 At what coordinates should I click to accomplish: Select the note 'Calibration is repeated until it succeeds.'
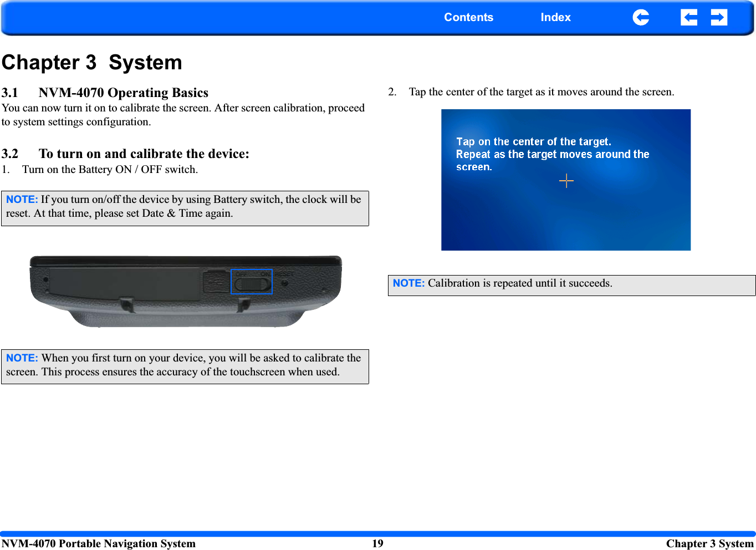point(571,285)
